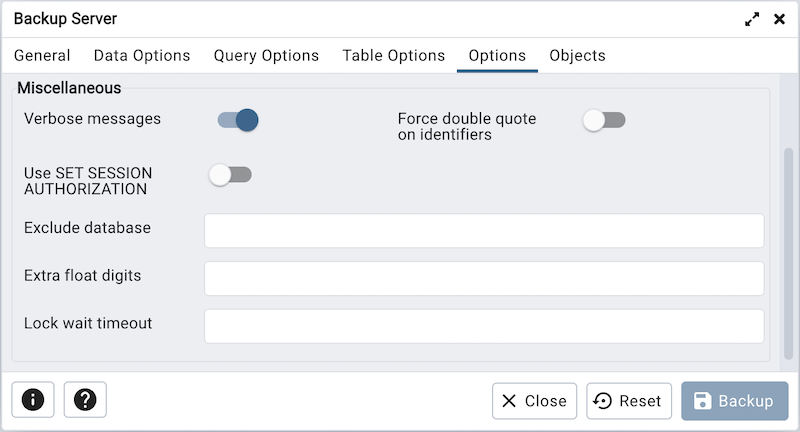Open the info icon button

(33, 401)
